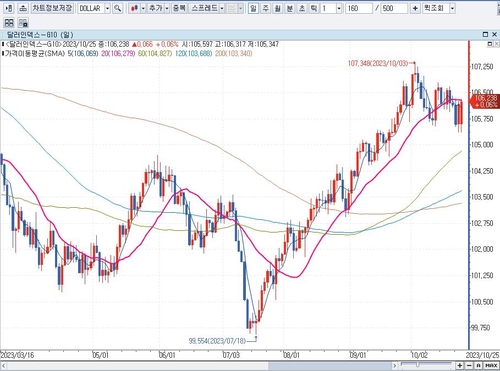Select minute period 분 button

point(290,8)
